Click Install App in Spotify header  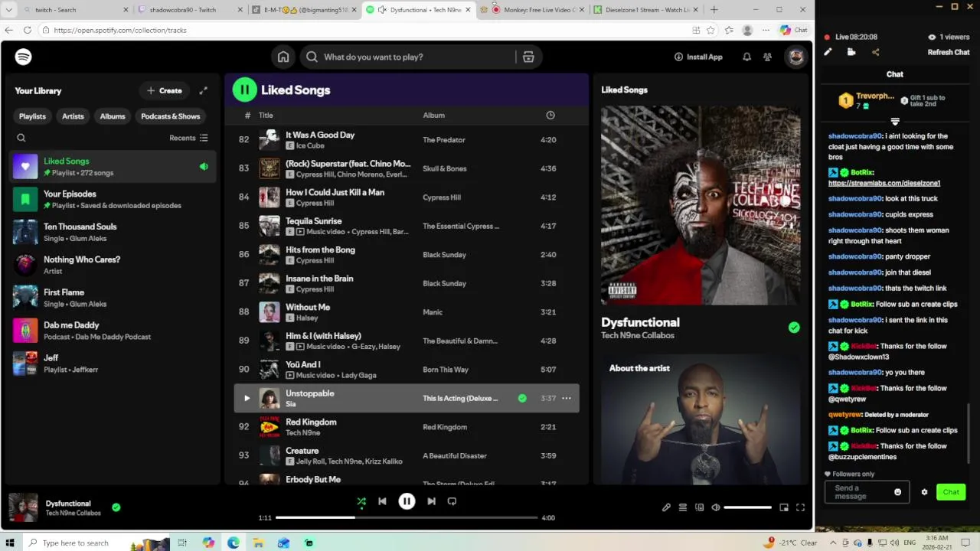[x=698, y=57]
